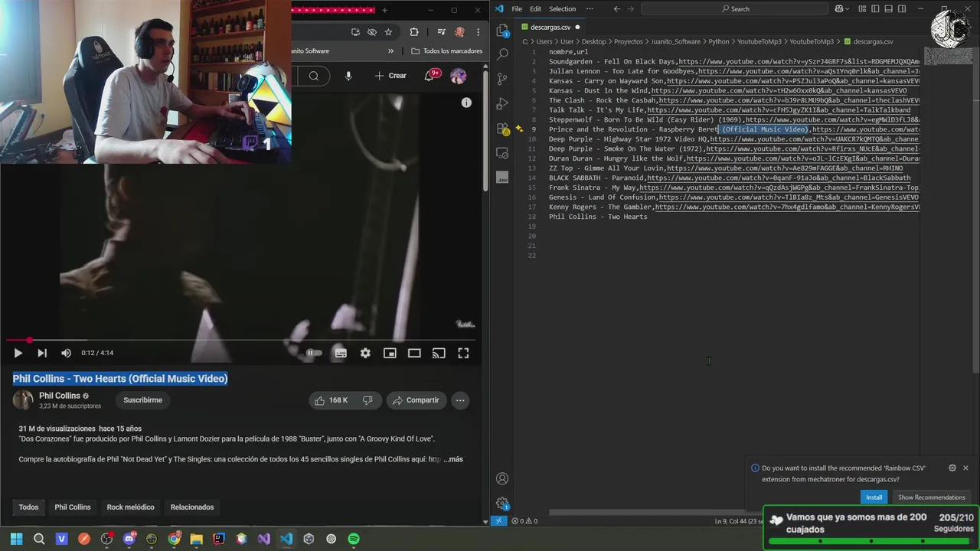This screenshot has height=551, width=980.
Task: Expand video description with ...más
Action: (x=452, y=459)
